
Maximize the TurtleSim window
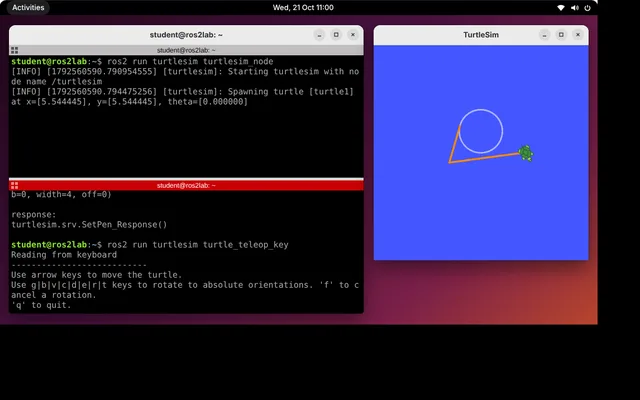coord(561,35)
